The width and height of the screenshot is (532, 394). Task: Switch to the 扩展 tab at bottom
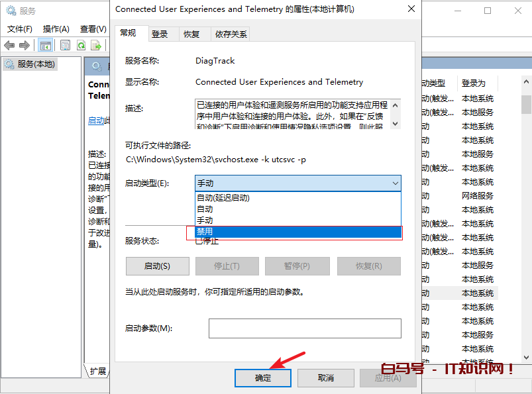[97, 371]
